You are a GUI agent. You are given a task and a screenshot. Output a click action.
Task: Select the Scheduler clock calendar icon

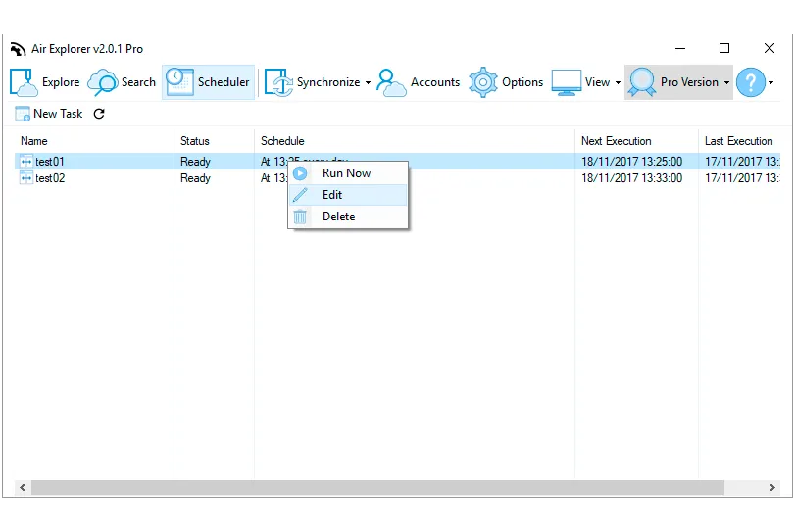click(x=179, y=82)
